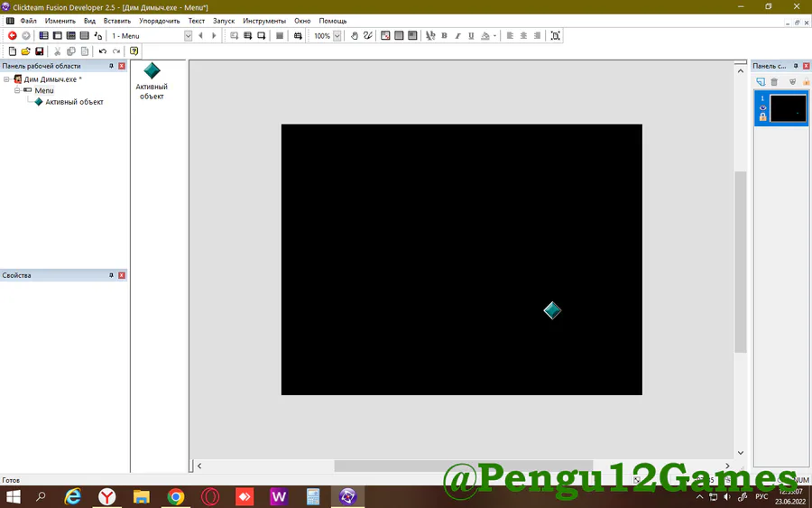Click the Run Frame icon
This screenshot has width=812, height=508.
point(261,36)
